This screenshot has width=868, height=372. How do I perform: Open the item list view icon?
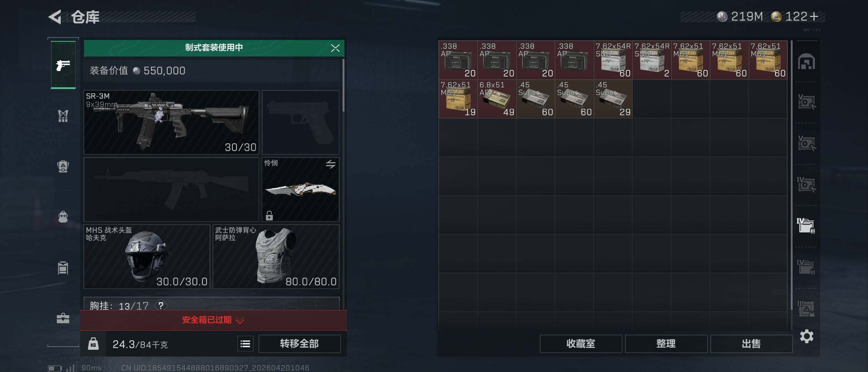[x=245, y=344]
